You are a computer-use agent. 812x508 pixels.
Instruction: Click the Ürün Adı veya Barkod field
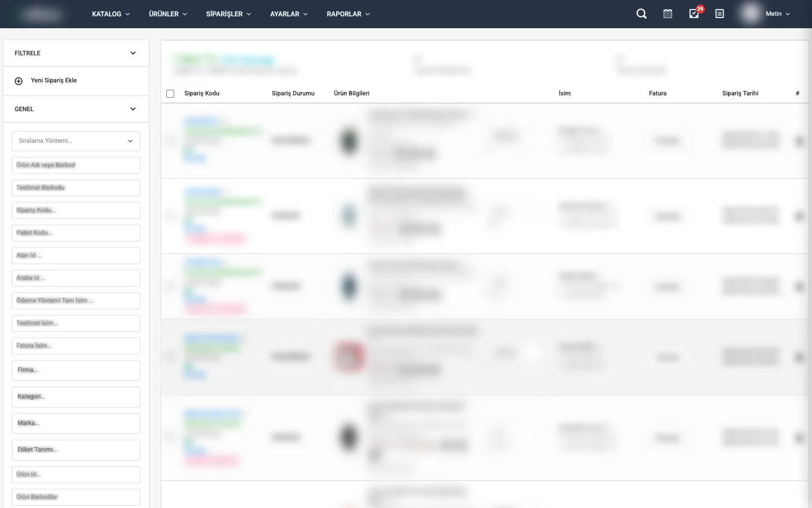(x=76, y=165)
